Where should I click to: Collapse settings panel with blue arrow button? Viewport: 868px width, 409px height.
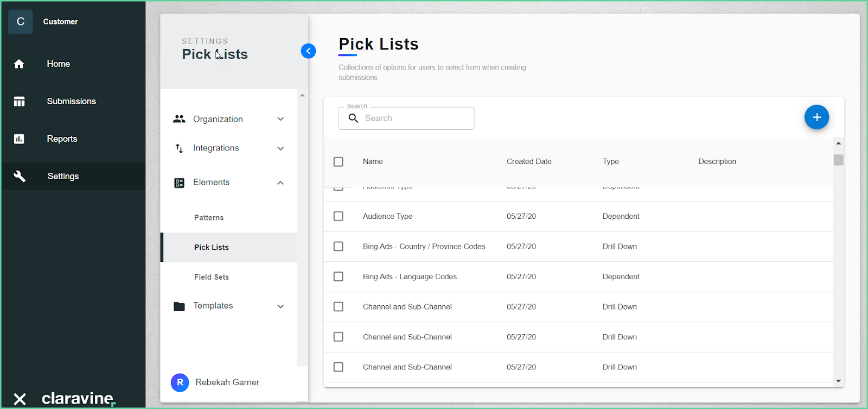[x=308, y=51]
